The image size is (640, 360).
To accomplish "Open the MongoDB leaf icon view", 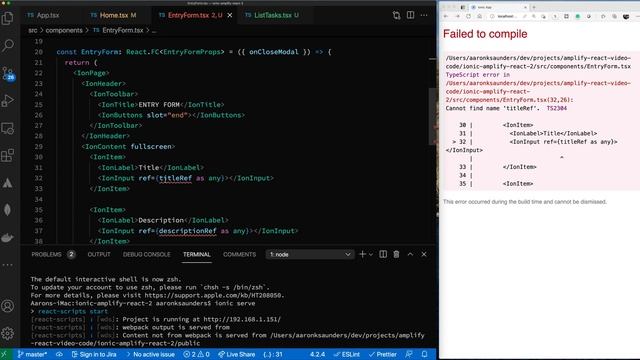I will pos(8,210).
